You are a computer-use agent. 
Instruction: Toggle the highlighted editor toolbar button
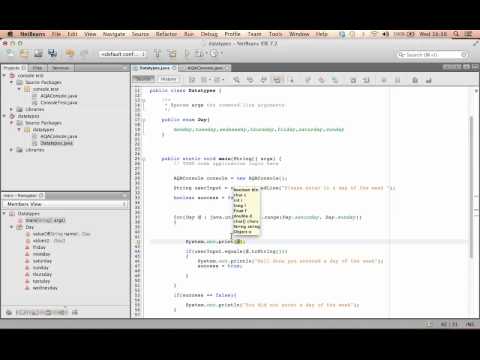pyautogui.click(x=277, y=80)
